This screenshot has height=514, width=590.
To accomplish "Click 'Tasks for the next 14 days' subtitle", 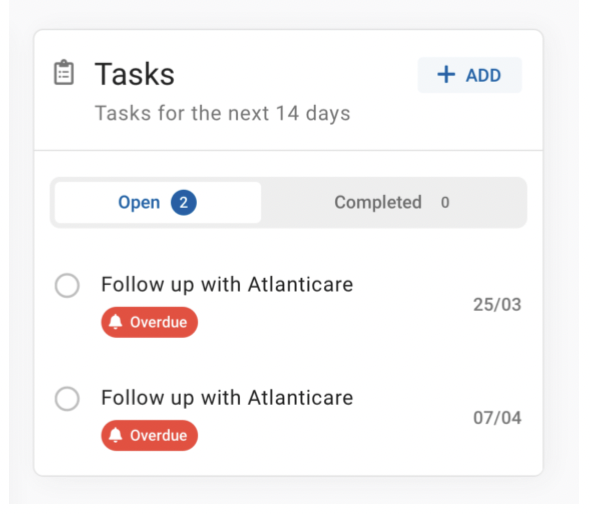I will point(222,113).
